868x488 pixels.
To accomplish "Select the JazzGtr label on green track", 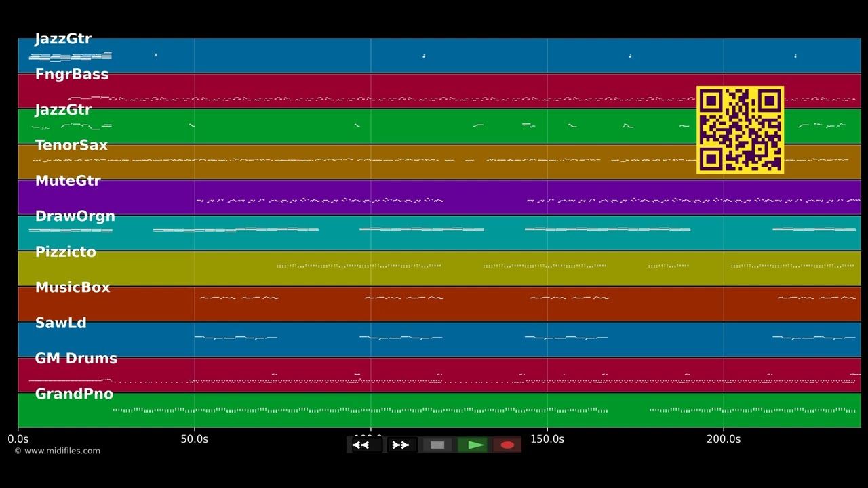I will pyautogui.click(x=63, y=110).
